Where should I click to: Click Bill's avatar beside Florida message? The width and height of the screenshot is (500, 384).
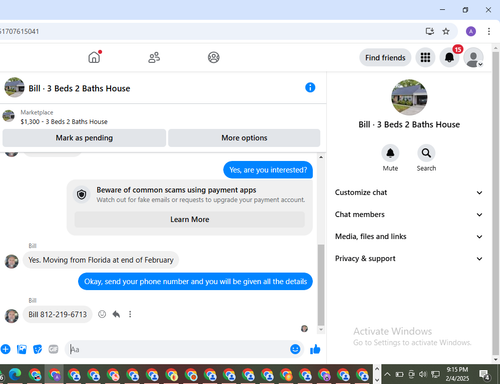point(12,261)
